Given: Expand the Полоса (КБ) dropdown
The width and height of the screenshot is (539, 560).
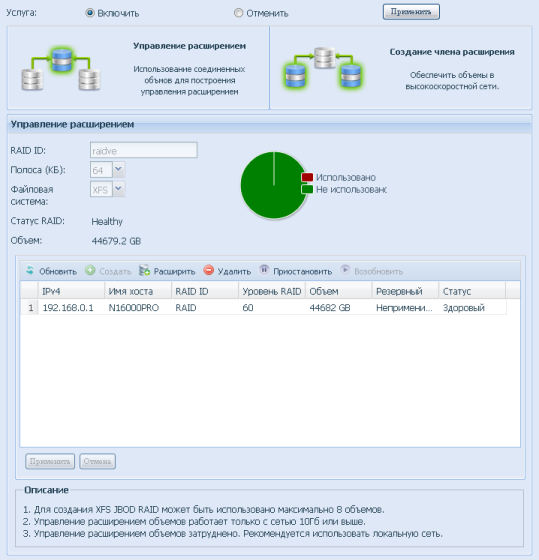Looking at the screenshot, I should pyautogui.click(x=119, y=170).
